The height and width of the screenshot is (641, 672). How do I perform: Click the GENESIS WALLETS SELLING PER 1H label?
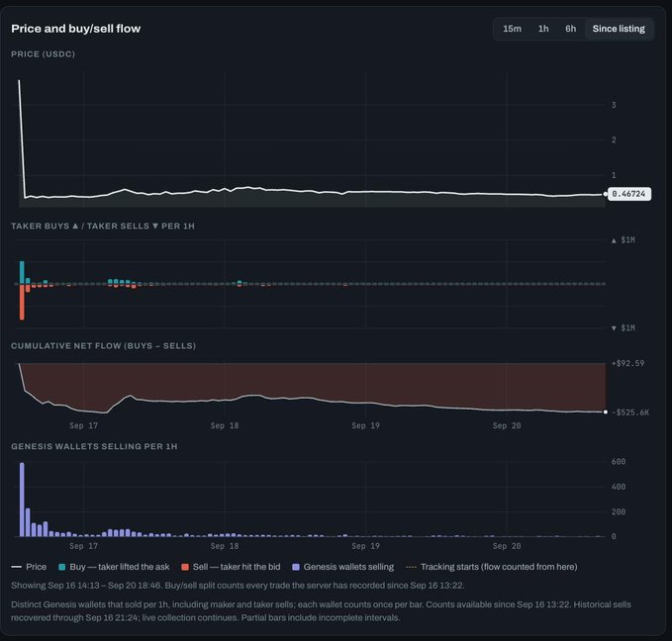coord(94,446)
